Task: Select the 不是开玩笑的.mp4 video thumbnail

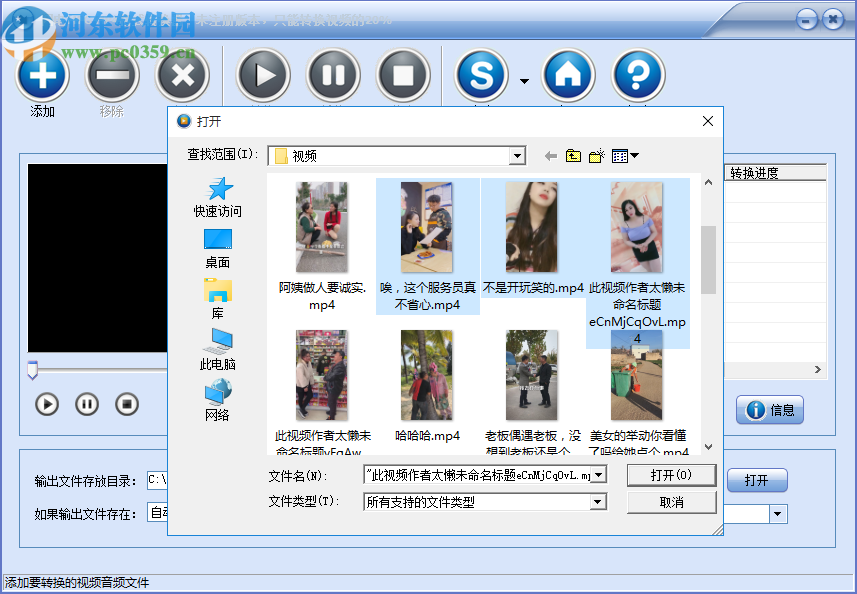Action: (x=531, y=225)
